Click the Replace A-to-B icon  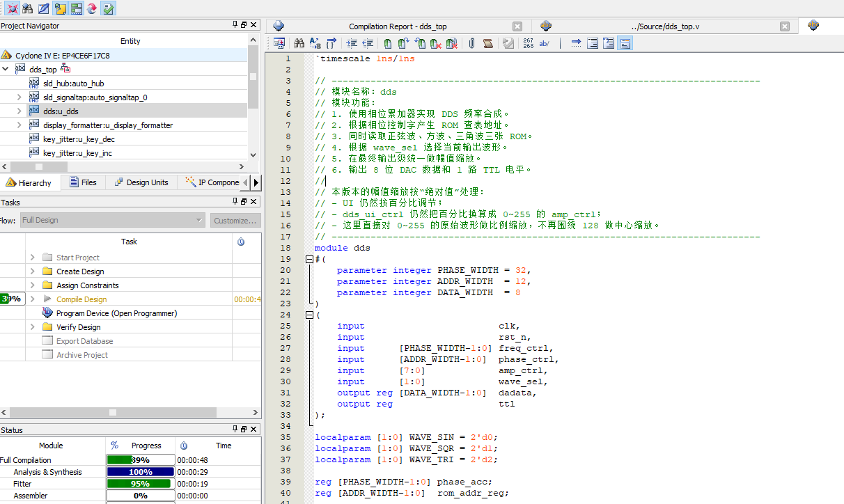tap(315, 43)
